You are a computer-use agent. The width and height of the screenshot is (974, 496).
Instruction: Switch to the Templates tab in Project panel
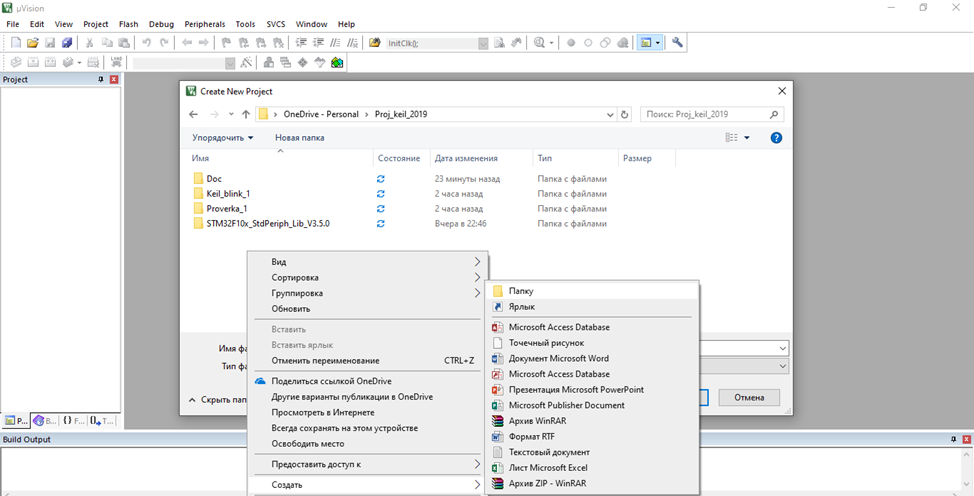[x=102, y=421]
